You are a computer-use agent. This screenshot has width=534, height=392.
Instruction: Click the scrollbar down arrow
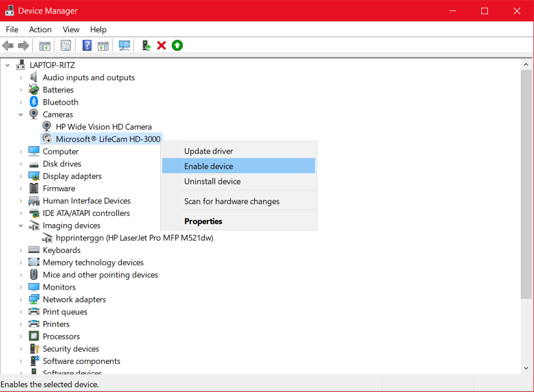[526, 368]
